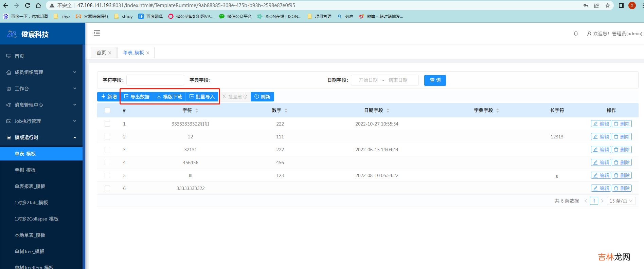Switch to the 首页 tab

tap(101, 53)
